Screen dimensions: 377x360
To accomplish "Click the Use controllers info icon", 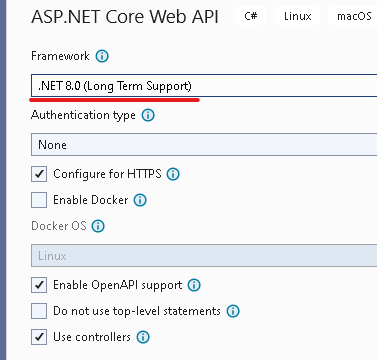I will pyautogui.click(x=143, y=337).
